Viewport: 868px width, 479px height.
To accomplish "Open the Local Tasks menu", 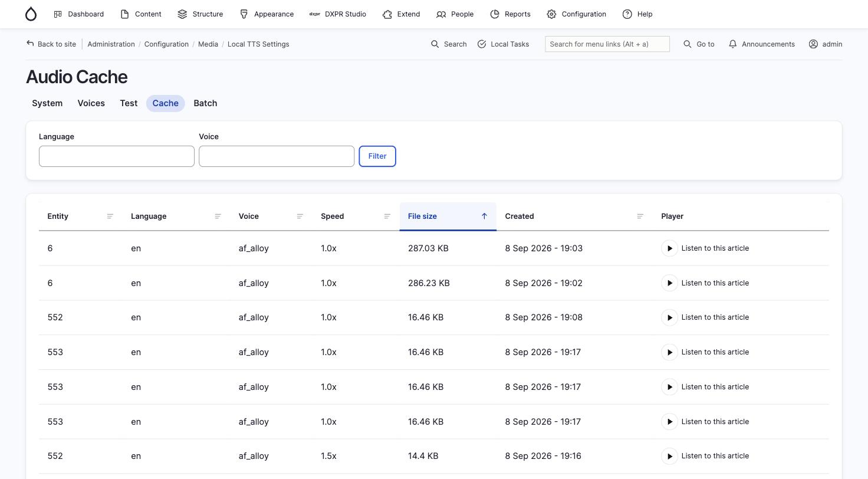I will (x=503, y=44).
